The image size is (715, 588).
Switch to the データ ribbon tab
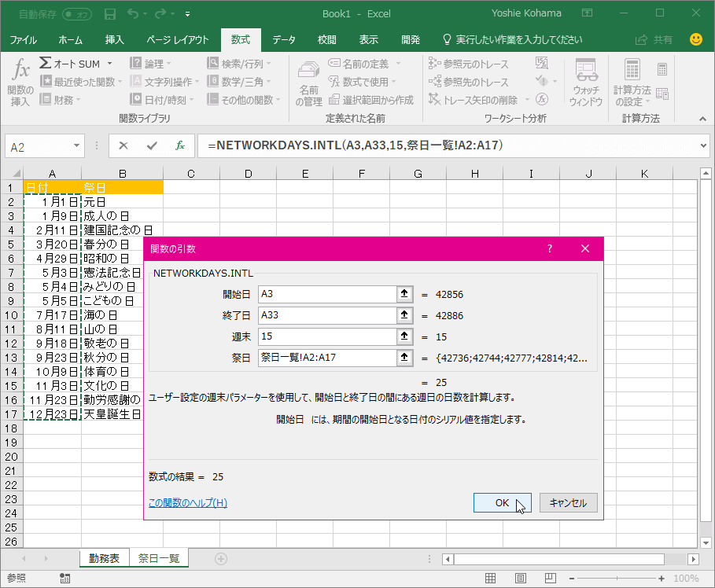[x=284, y=40]
